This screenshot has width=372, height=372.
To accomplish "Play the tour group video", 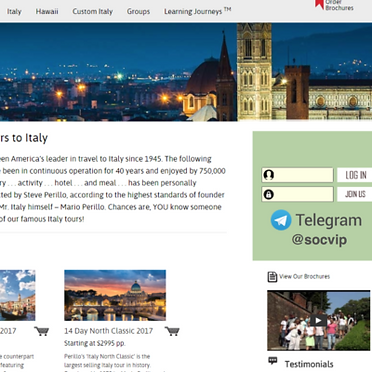I will [318, 321].
